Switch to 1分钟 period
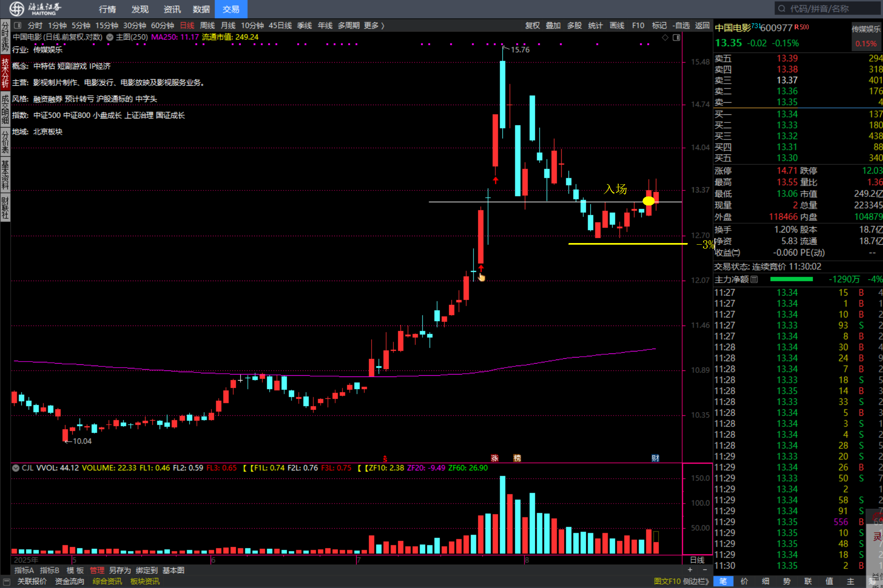The width and height of the screenshot is (883, 588). tap(57, 25)
